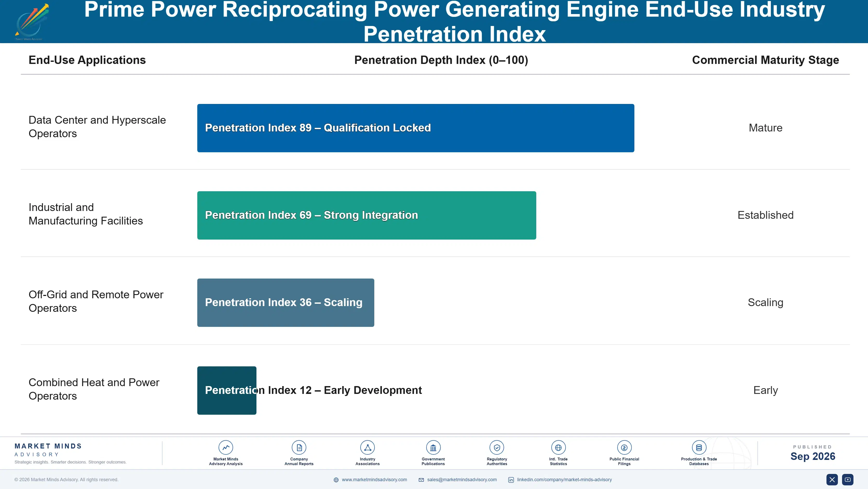The width and height of the screenshot is (868, 489).
Task: Click the Production & Trade Databases icon
Action: click(699, 447)
